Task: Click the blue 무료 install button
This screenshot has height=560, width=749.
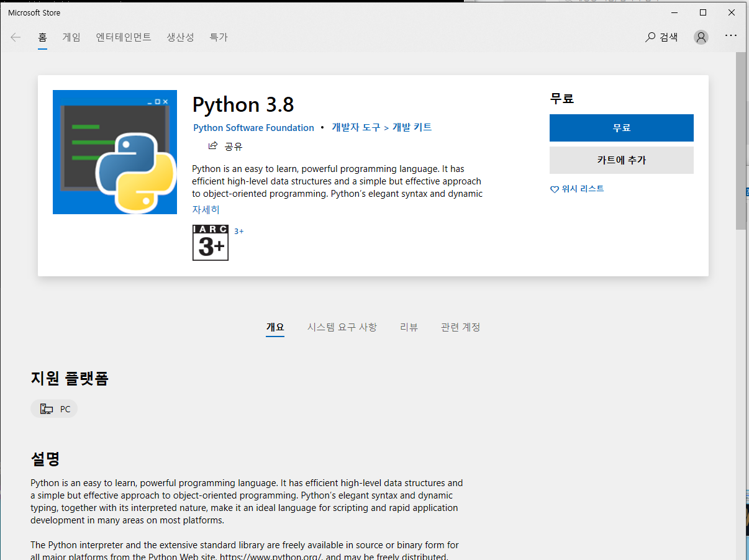Action: click(x=621, y=128)
